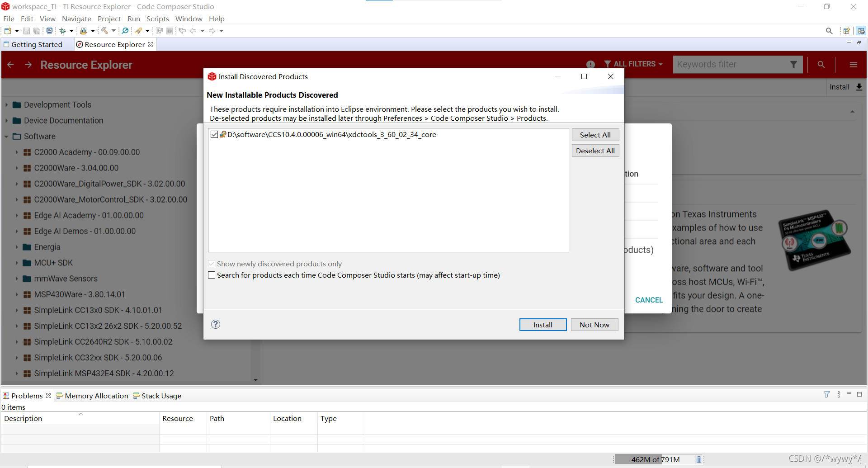Click Not Now button

[594, 325]
